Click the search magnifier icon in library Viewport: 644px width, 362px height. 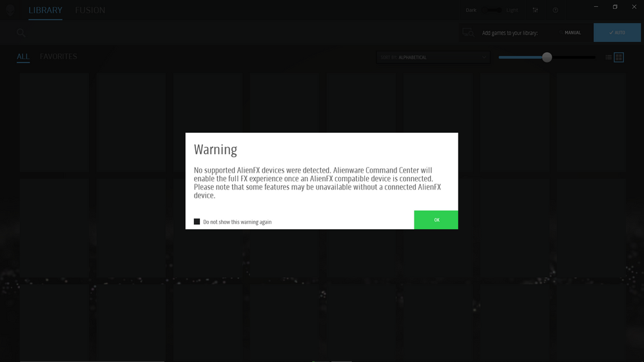[21, 33]
